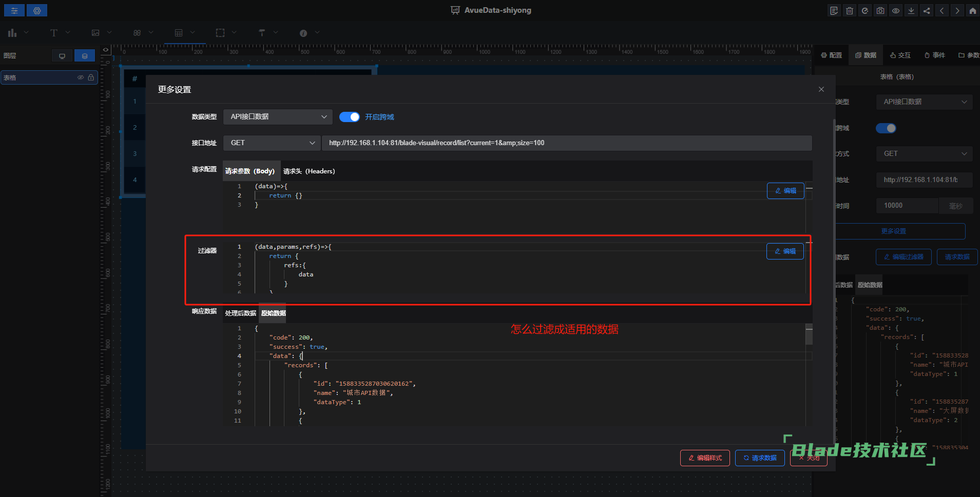This screenshot has height=497, width=980.
Task: Select the text component T icon
Action: (x=54, y=33)
